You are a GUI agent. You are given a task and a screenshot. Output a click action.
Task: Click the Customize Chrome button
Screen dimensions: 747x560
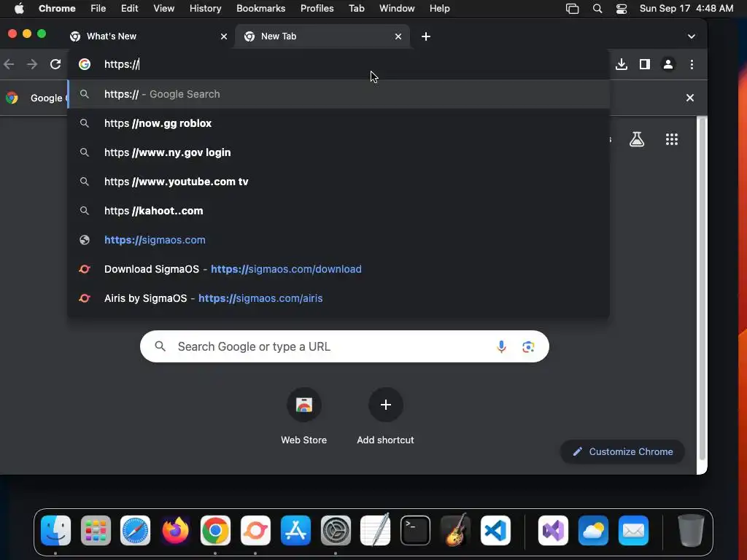[623, 451]
